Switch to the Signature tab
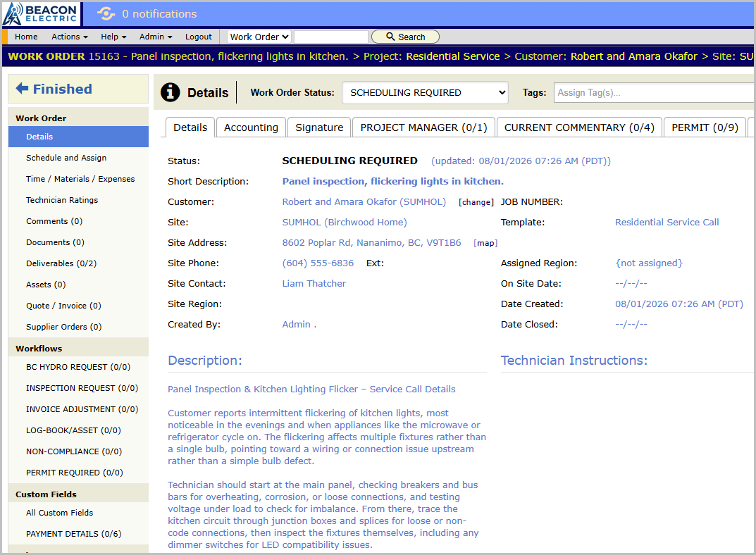This screenshot has width=756, height=555. (319, 127)
